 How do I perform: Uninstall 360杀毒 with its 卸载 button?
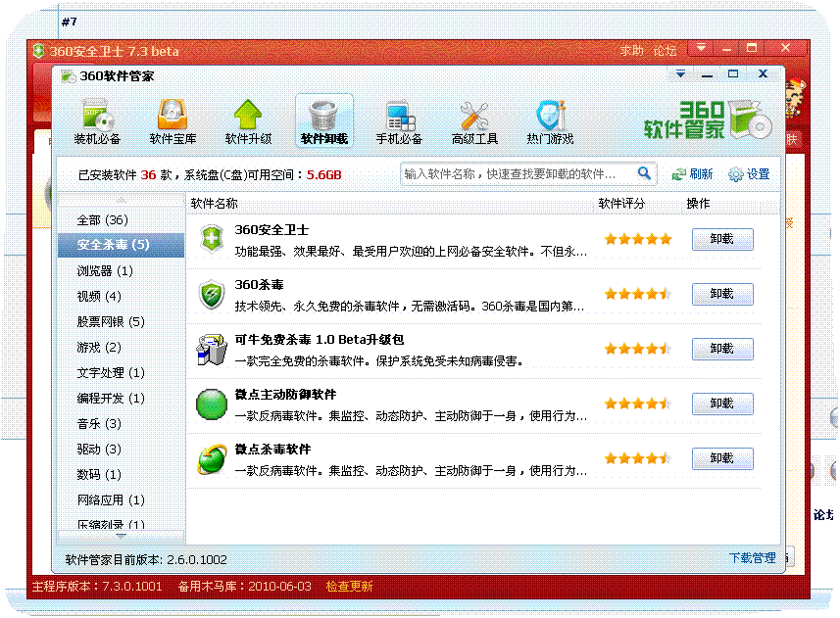(722, 294)
